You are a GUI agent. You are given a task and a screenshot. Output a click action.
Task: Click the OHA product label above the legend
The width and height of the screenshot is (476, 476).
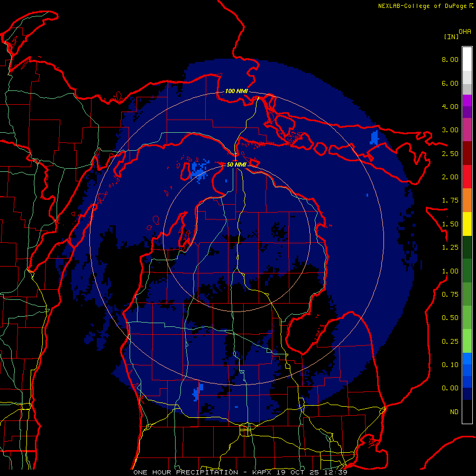click(x=465, y=32)
